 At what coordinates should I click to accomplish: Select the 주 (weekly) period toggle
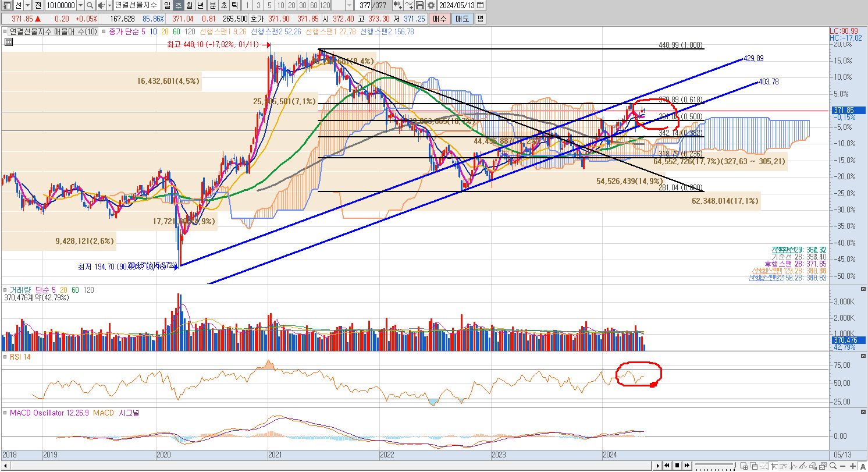pos(178,5)
